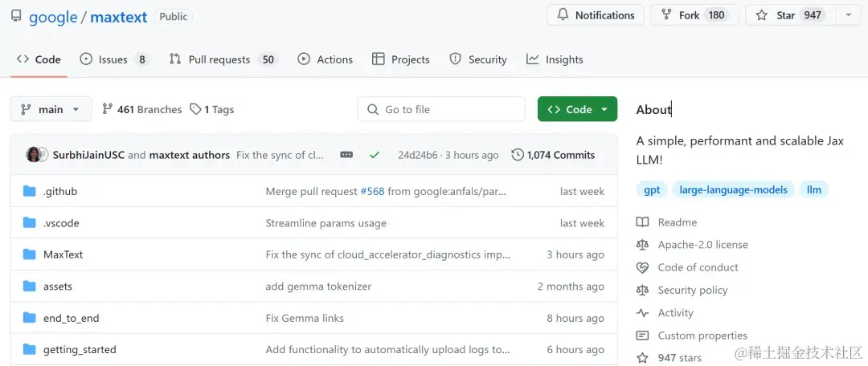Click '2 months ago' in the assets row
The height and width of the screenshot is (366, 868).
[x=571, y=287]
